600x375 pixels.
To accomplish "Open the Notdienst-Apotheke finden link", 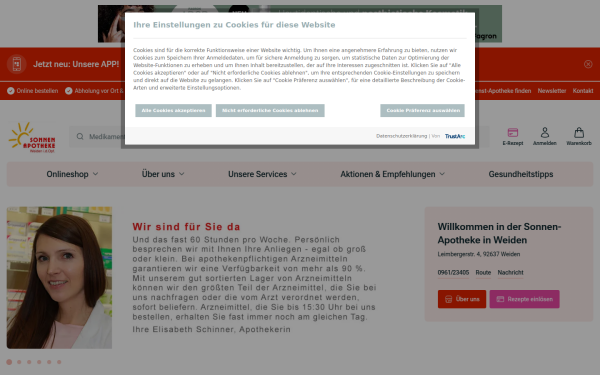I will tap(503, 91).
